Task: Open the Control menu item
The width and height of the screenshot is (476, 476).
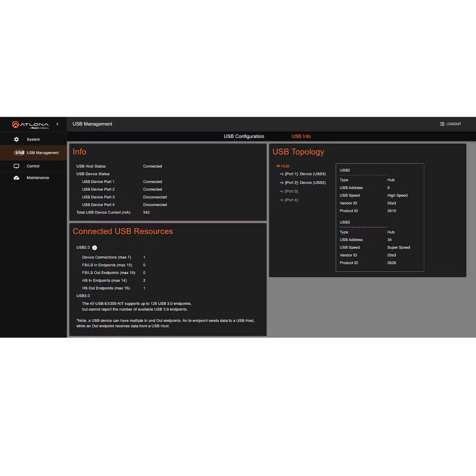Action: click(x=33, y=166)
